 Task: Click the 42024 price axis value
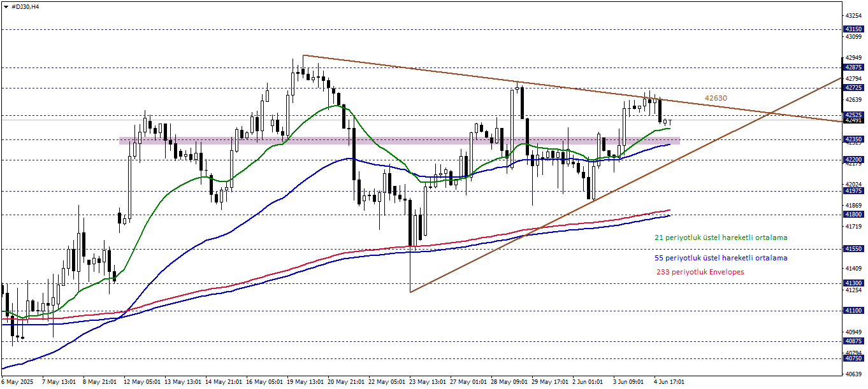click(853, 184)
